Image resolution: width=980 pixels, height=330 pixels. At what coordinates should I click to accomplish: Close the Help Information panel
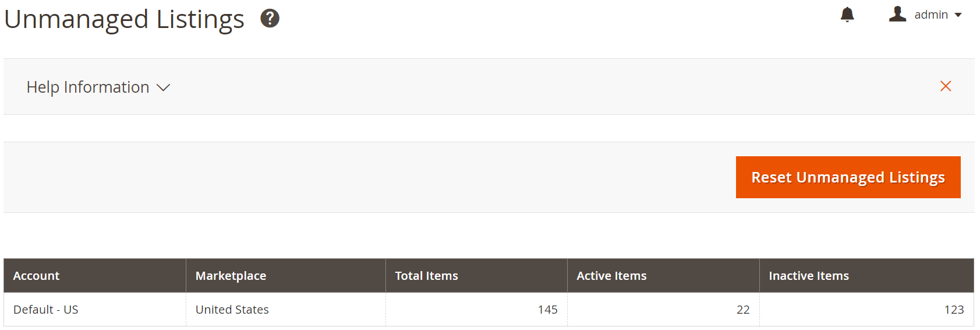[x=945, y=86]
